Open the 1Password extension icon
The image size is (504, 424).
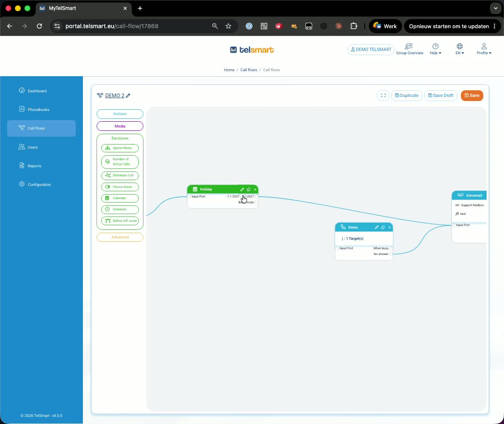(x=249, y=26)
